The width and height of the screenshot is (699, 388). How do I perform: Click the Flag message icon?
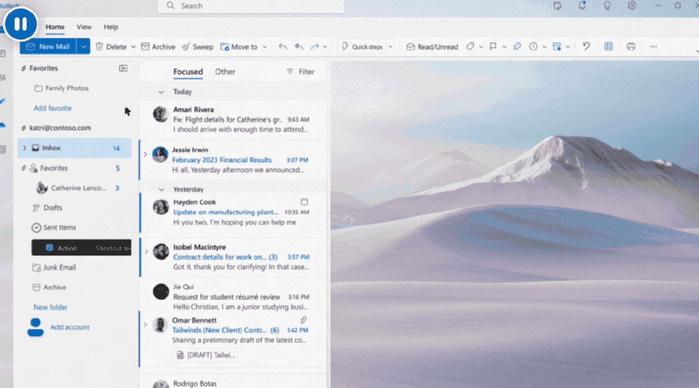coord(493,46)
